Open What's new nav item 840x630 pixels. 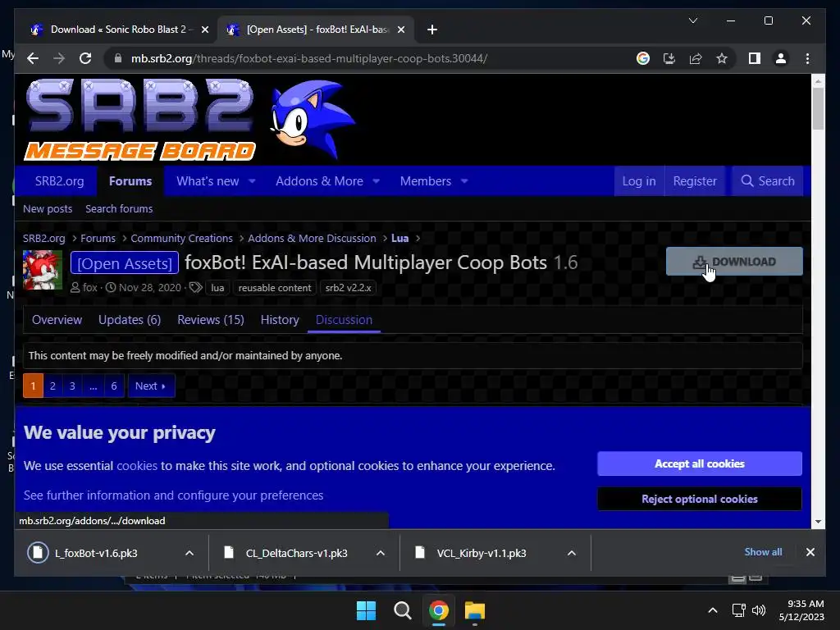[208, 181]
